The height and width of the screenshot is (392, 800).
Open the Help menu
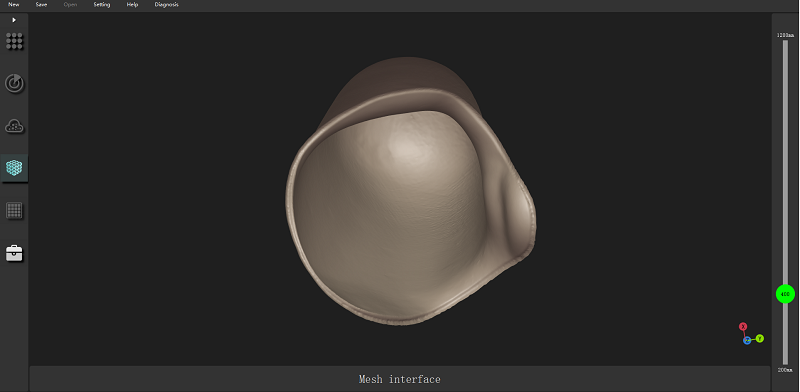click(x=132, y=5)
